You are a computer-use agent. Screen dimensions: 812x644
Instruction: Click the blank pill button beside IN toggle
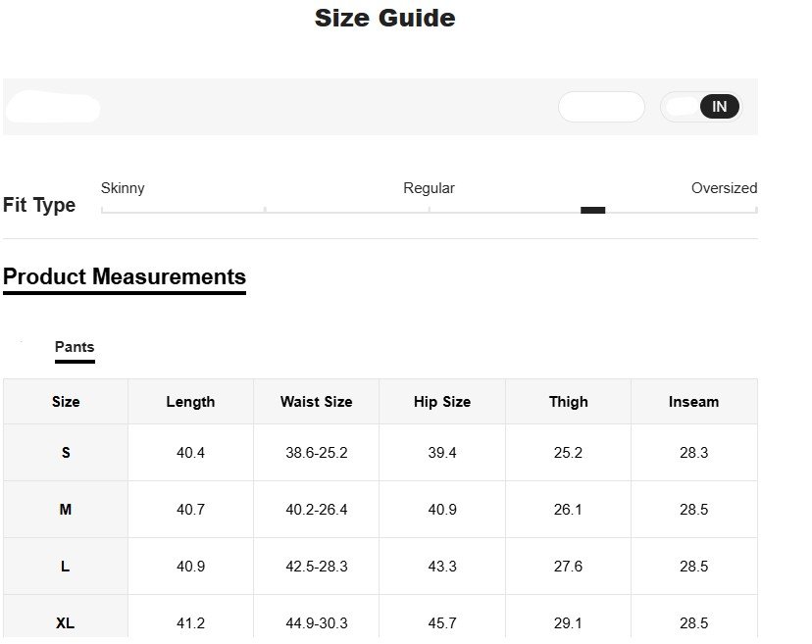[601, 107]
